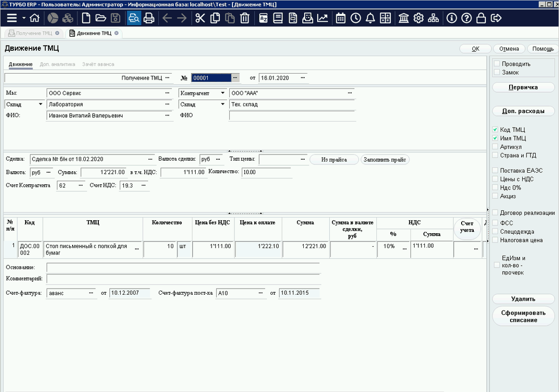Toggle the Замок checkbox
This screenshot has width=559, height=392.
(x=497, y=72)
